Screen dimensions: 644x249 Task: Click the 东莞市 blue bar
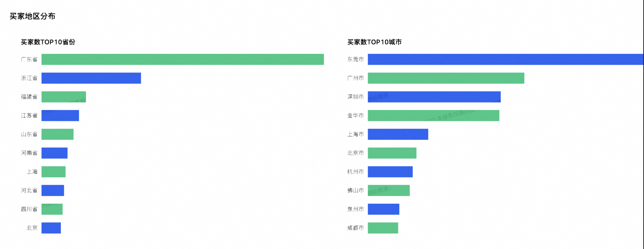click(x=505, y=59)
